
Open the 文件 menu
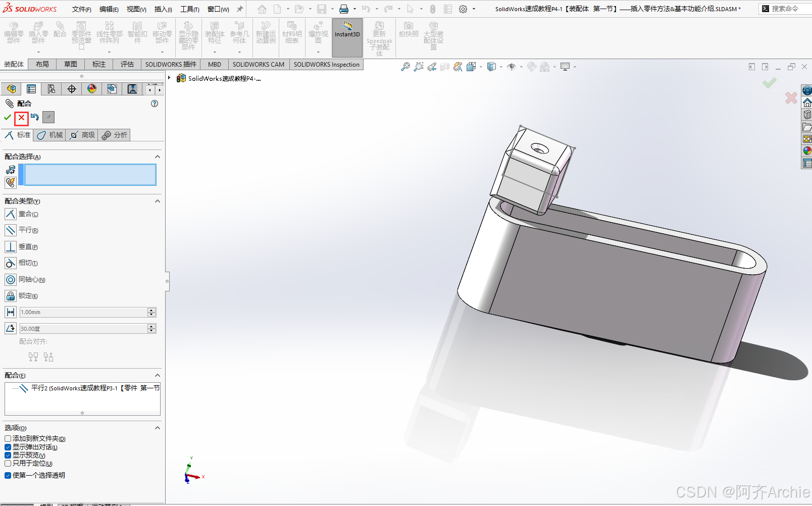pyautogui.click(x=81, y=9)
